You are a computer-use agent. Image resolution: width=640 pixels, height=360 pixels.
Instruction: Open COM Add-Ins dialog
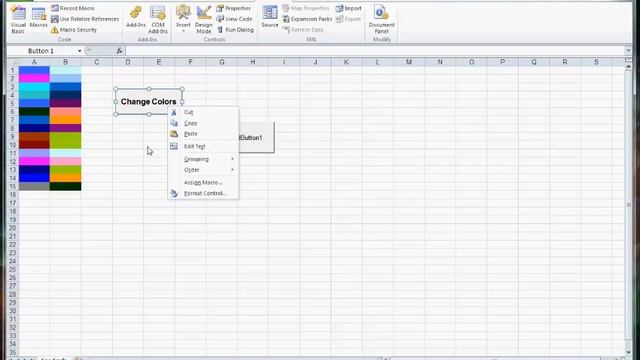158,20
